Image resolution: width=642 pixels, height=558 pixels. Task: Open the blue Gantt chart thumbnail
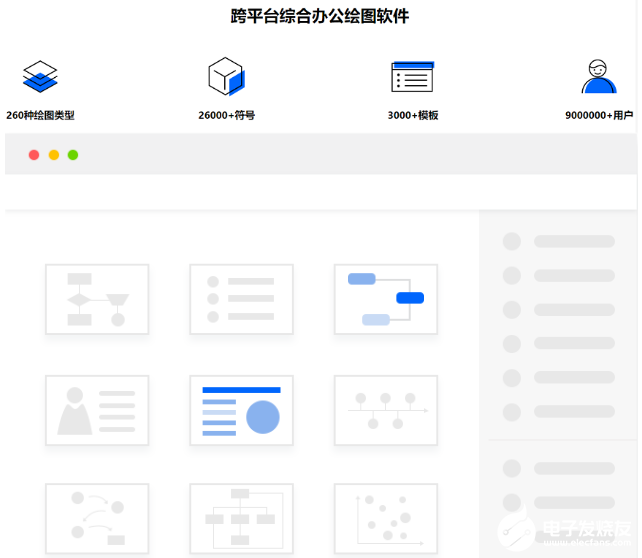click(385, 299)
